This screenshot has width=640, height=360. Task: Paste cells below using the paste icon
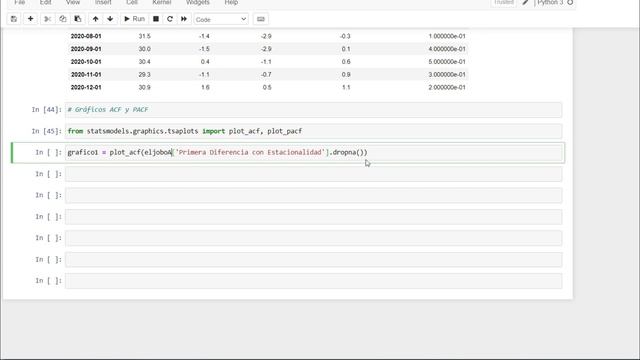click(x=78, y=19)
